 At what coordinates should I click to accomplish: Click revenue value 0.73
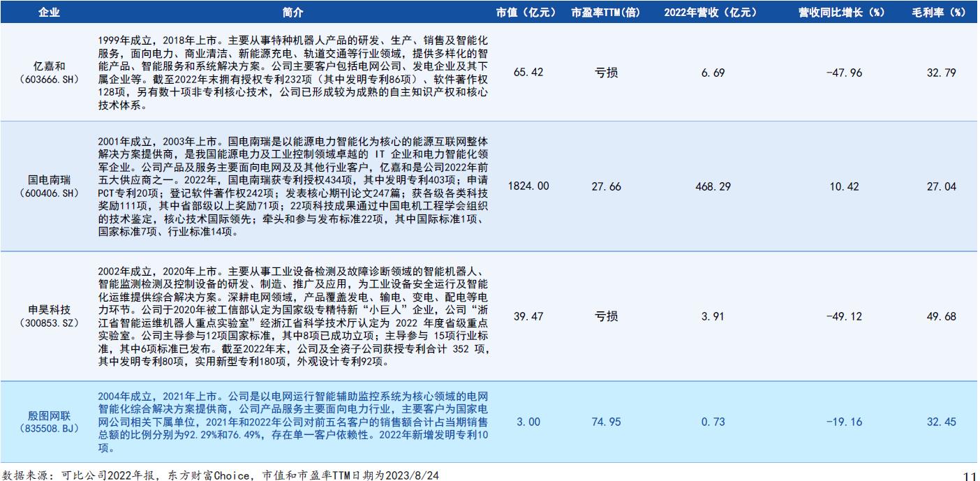point(713,422)
